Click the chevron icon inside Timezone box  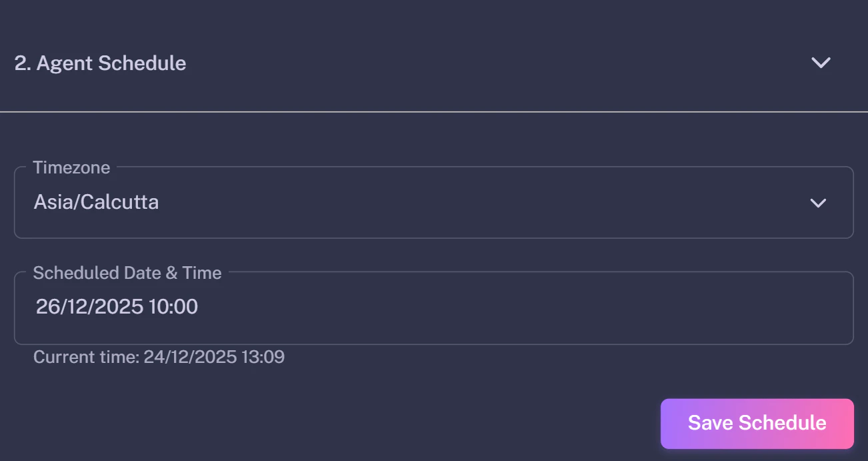818,203
